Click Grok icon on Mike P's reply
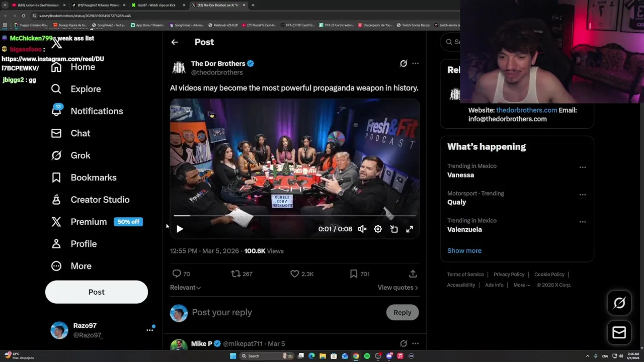This screenshot has height=362, width=644. coord(404,344)
